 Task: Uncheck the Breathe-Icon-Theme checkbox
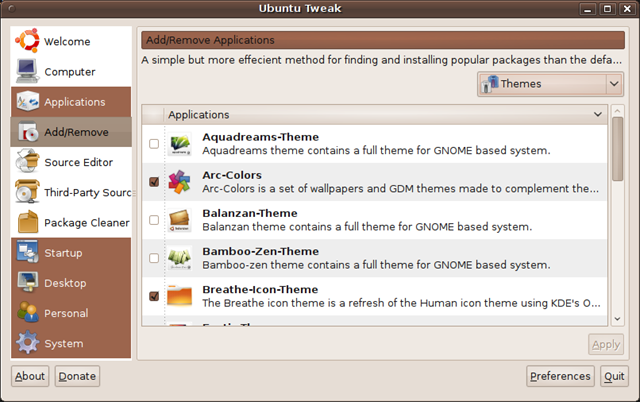[154, 296]
